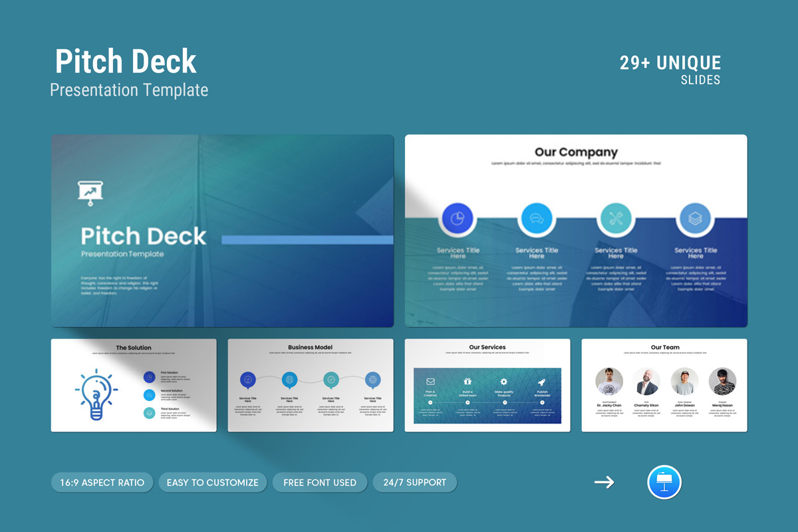Image resolution: width=798 pixels, height=532 pixels.
Task: Click Dr. Jacky Chan's profile photo
Action: 609,382
